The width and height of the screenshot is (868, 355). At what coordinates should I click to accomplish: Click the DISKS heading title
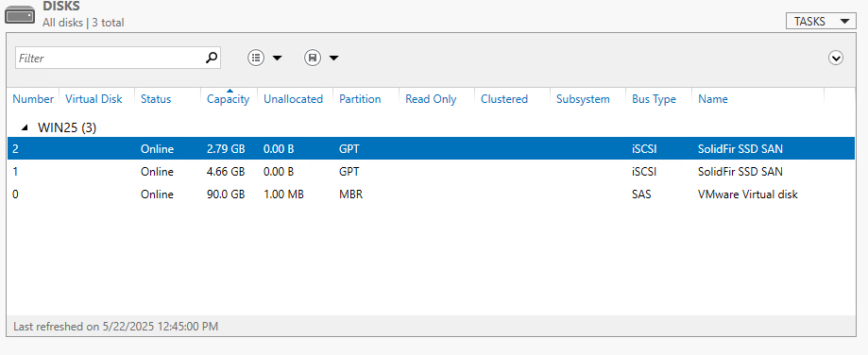pyautogui.click(x=61, y=6)
